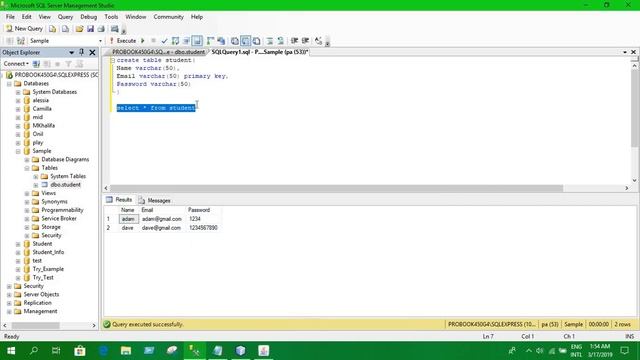Image resolution: width=640 pixels, height=360 pixels.
Task: Open the Query menu
Action: pyautogui.click(x=65, y=17)
